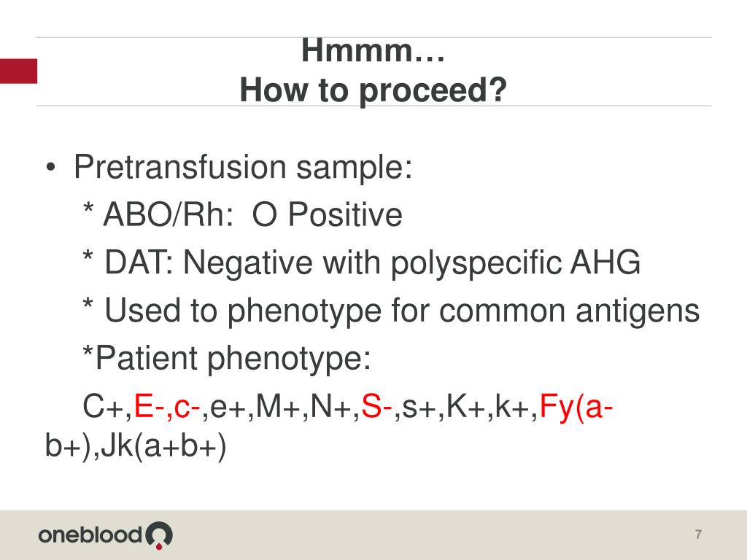The height and width of the screenshot is (560, 747).
Task: Click the "Pretransfusion sample:" bullet text
Action: click(x=243, y=168)
